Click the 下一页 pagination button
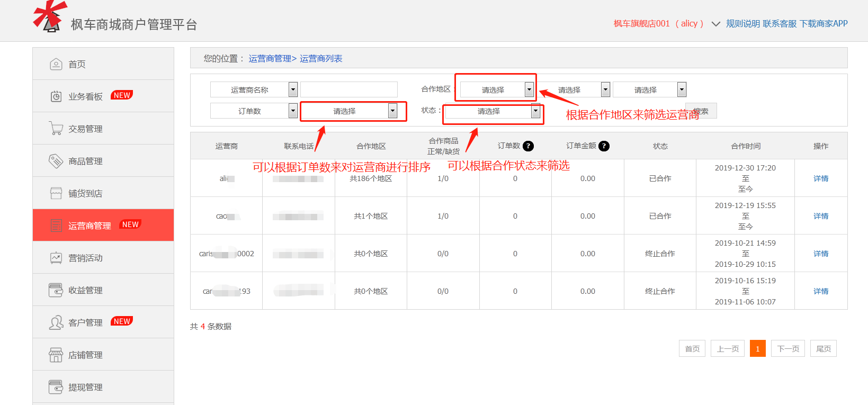Viewport: 868px width, 405px height. pos(788,348)
